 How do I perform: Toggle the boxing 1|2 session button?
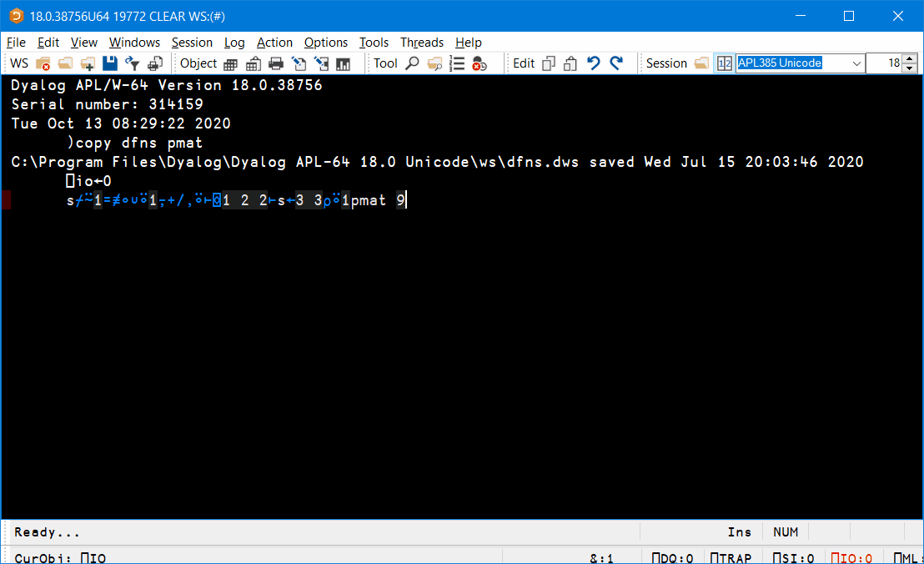[724, 63]
